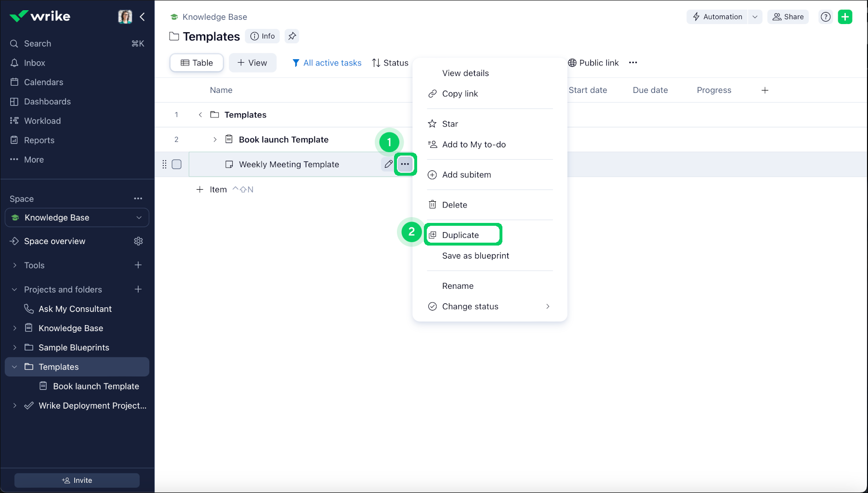Open Calendars in the sidebar

pos(14,82)
